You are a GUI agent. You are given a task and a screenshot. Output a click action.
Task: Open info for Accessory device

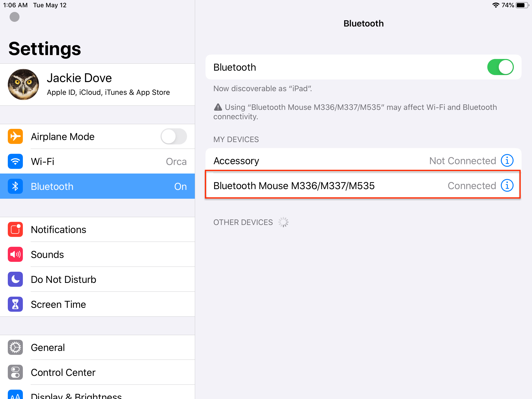coord(507,161)
